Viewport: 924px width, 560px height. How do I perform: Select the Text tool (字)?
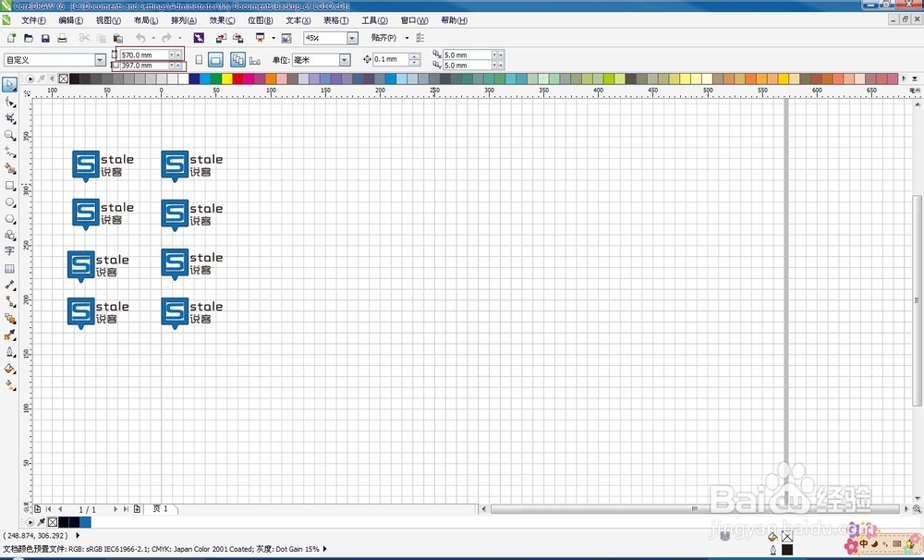pyautogui.click(x=9, y=251)
